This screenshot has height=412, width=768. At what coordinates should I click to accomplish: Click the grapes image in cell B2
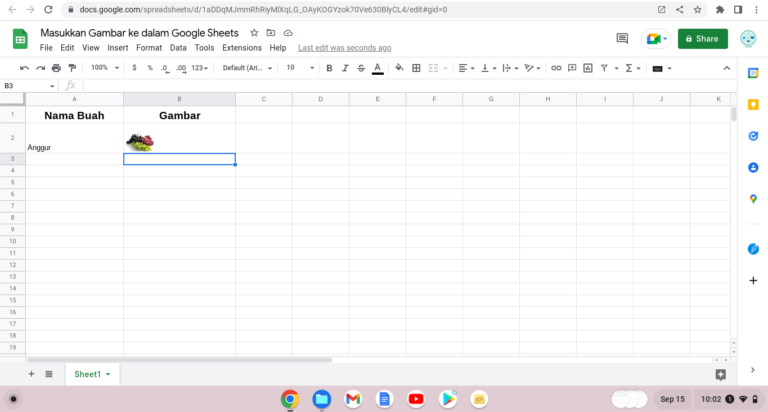tap(140, 142)
